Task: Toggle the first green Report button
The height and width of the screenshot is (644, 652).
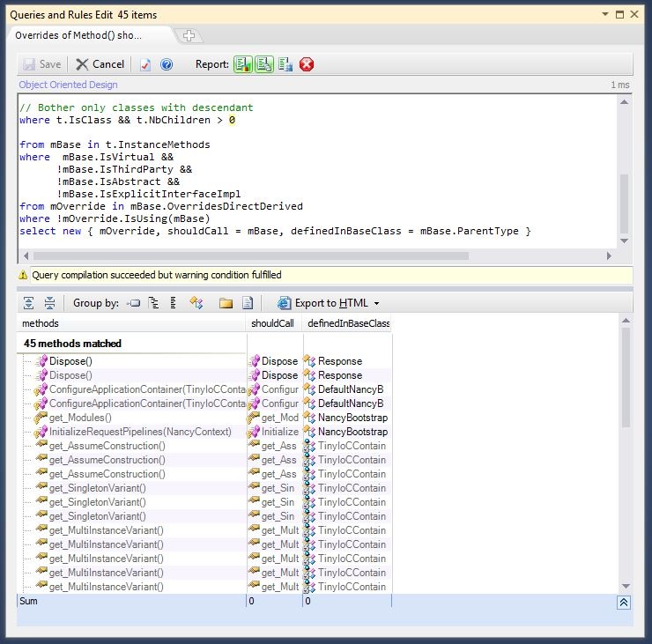Action: click(x=243, y=64)
